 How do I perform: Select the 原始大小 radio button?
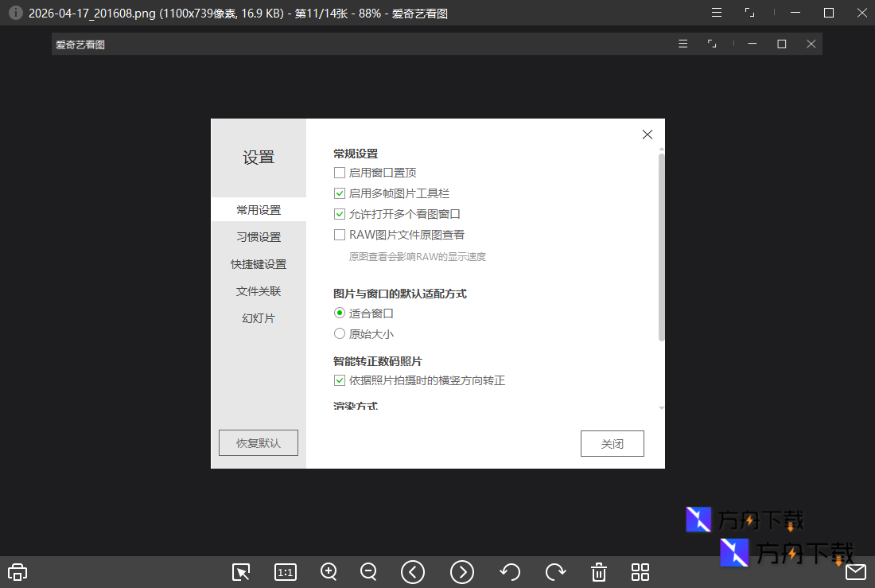click(340, 333)
